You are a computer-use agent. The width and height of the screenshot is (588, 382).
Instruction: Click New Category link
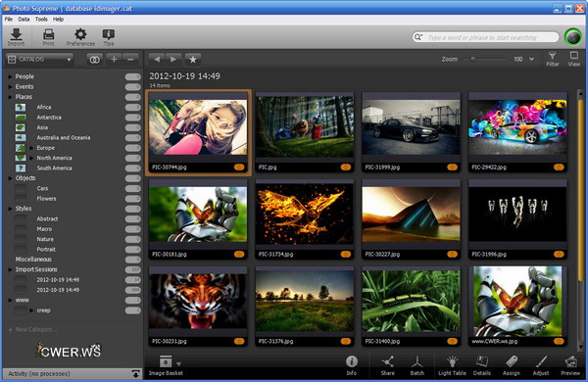[33, 329]
